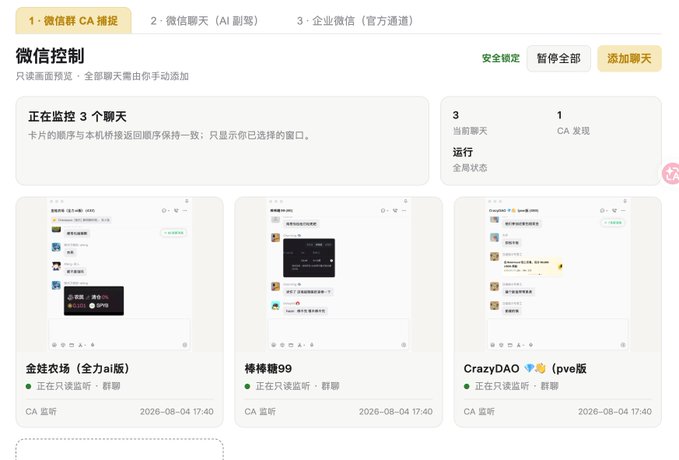Click the yellow message bubble in CrazyDAO preview
The height and width of the screenshot is (460, 679).
532,265
